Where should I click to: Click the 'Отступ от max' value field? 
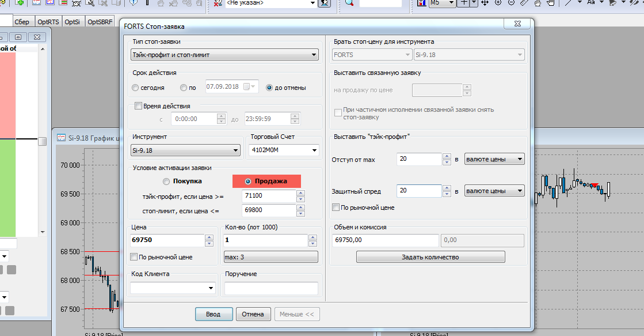click(x=419, y=159)
